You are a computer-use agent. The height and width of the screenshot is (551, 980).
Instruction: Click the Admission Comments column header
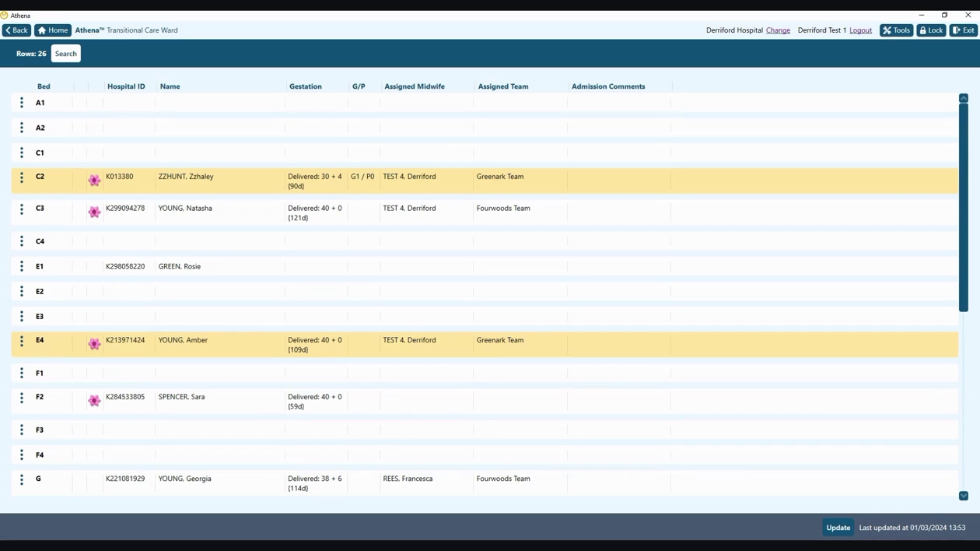[x=608, y=86]
